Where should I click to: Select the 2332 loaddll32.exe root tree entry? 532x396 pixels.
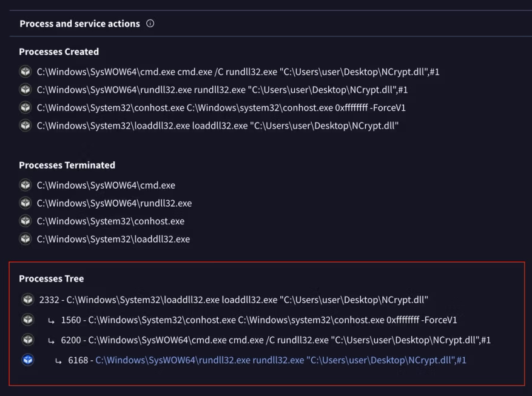(234, 300)
